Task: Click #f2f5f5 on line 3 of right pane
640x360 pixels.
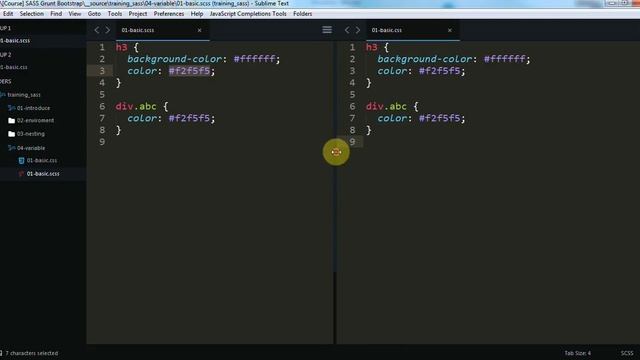Action: [440, 71]
